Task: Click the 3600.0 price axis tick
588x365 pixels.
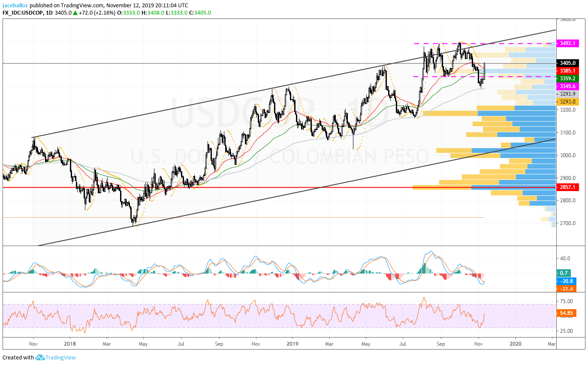Action: pyautogui.click(x=568, y=19)
